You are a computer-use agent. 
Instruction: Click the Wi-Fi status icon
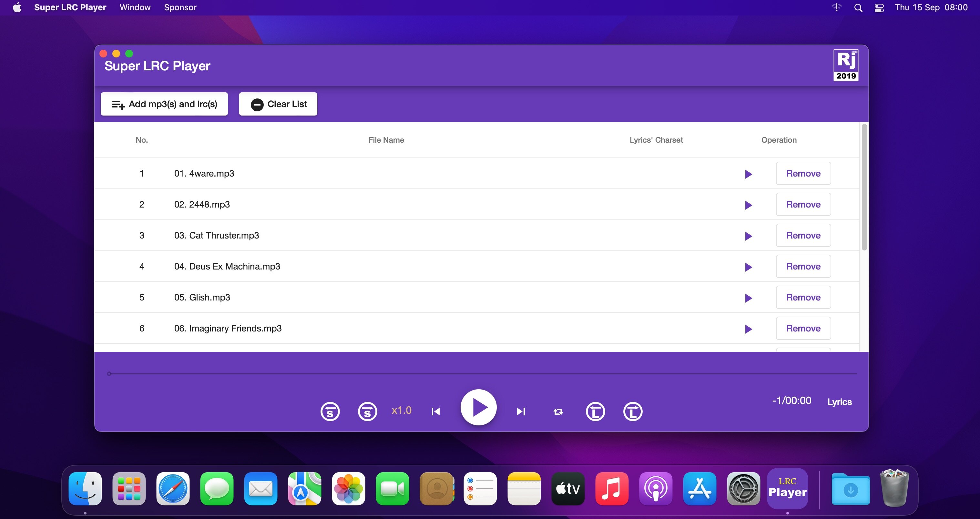pos(836,7)
